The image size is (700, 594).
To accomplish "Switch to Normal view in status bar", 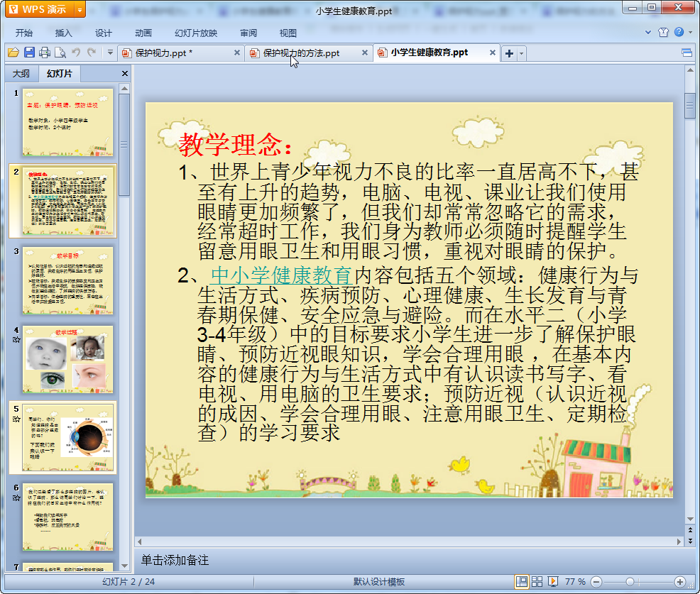I will (x=521, y=581).
